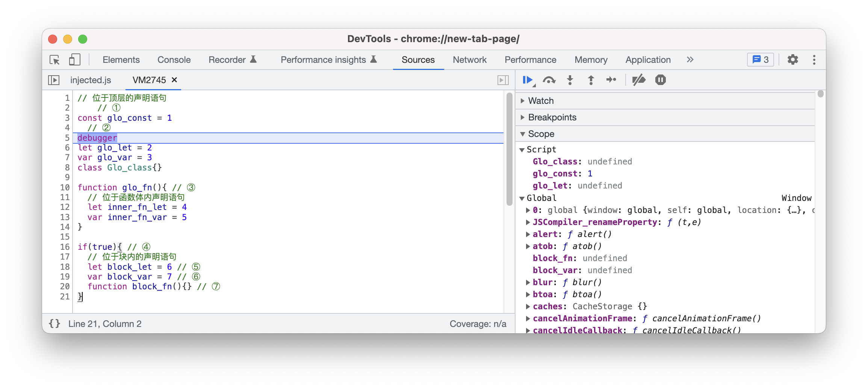Close the VM2745 file tab
The width and height of the screenshot is (868, 389).
(174, 80)
